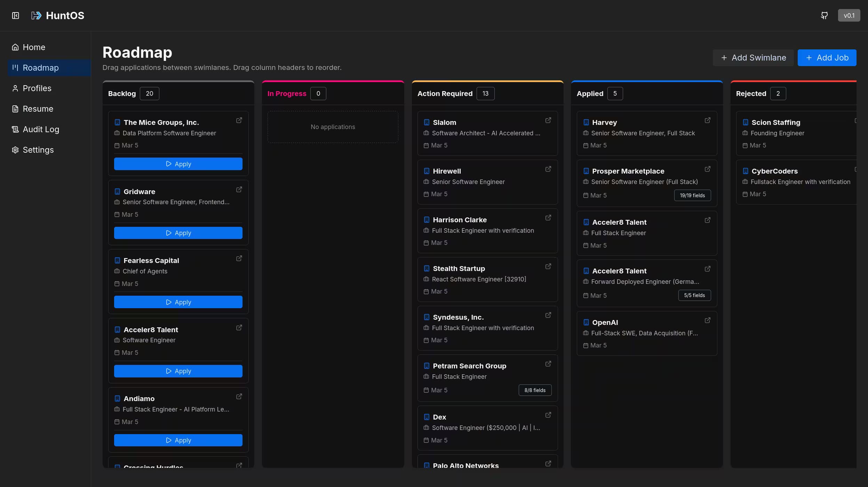Click the Add Swimlane button
This screenshot has width=868, height=487.
click(x=753, y=58)
